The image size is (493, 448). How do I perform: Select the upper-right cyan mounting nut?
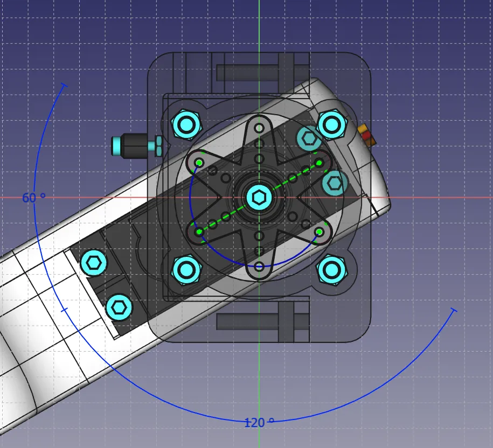coord(332,125)
